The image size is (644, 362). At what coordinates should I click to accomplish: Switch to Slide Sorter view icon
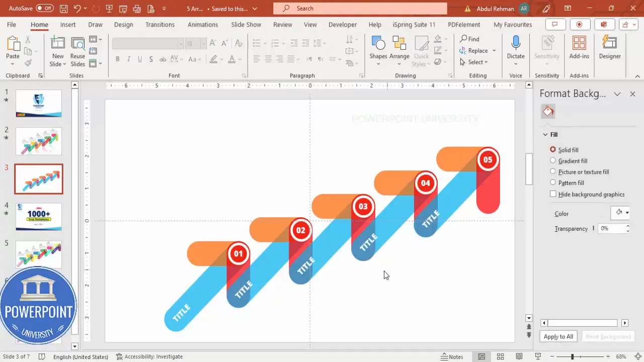coord(501,356)
